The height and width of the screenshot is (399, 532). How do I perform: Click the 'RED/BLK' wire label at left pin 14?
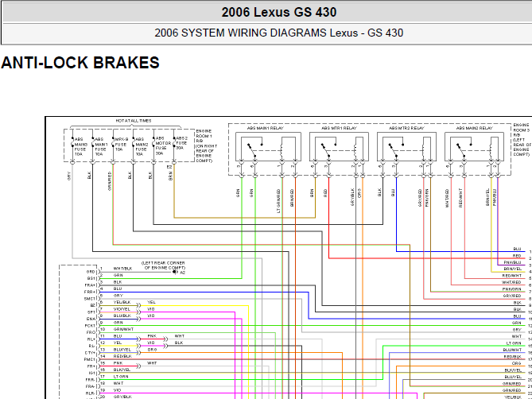122,356
